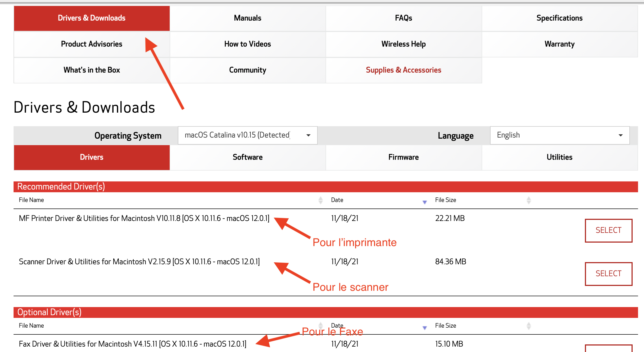644x352 pixels.
Task: Go to the Manuals section
Action: [x=247, y=18]
